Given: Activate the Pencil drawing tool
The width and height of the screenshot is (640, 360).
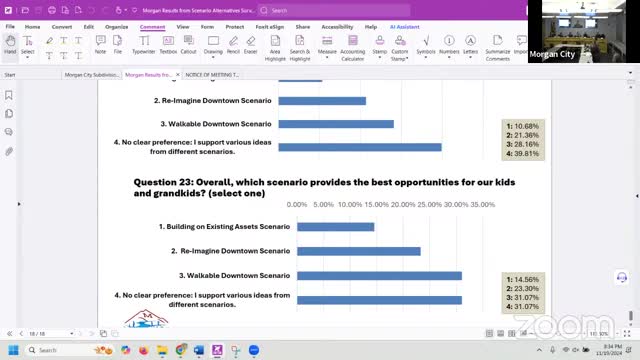Looking at the screenshot, I should coord(233,45).
